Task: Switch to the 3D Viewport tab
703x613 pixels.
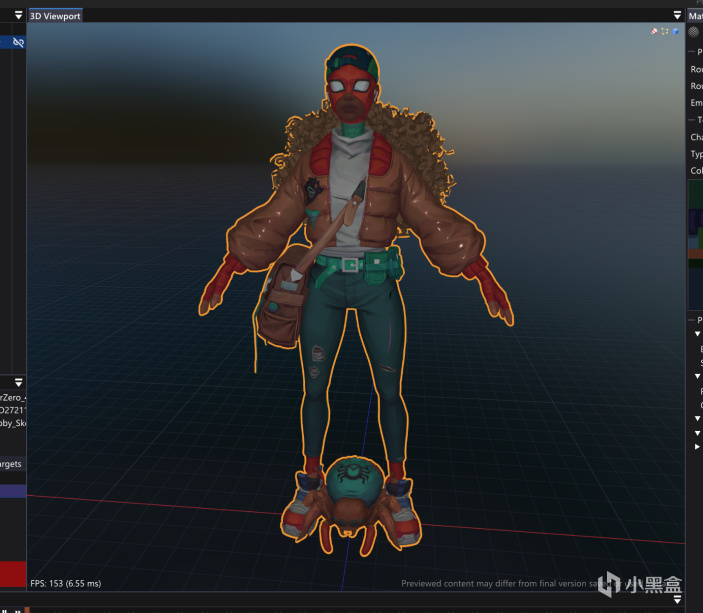Action: click(x=55, y=16)
